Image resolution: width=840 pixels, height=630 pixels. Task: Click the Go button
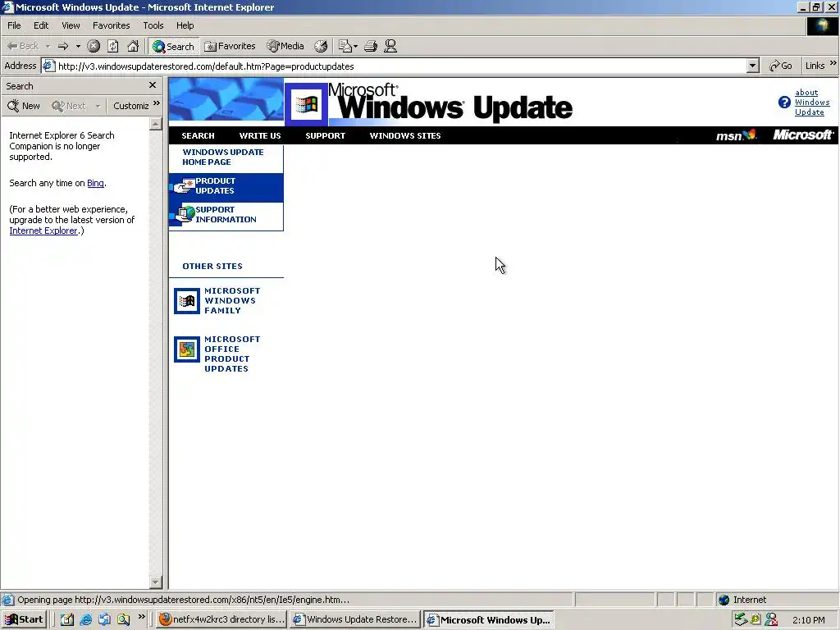click(x=781, y=66)
